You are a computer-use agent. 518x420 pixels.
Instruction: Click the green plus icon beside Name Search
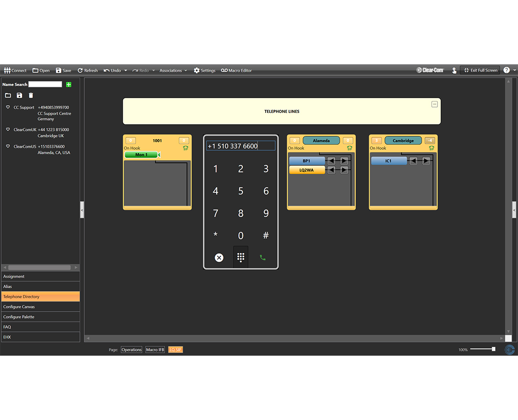click(69, 85)
